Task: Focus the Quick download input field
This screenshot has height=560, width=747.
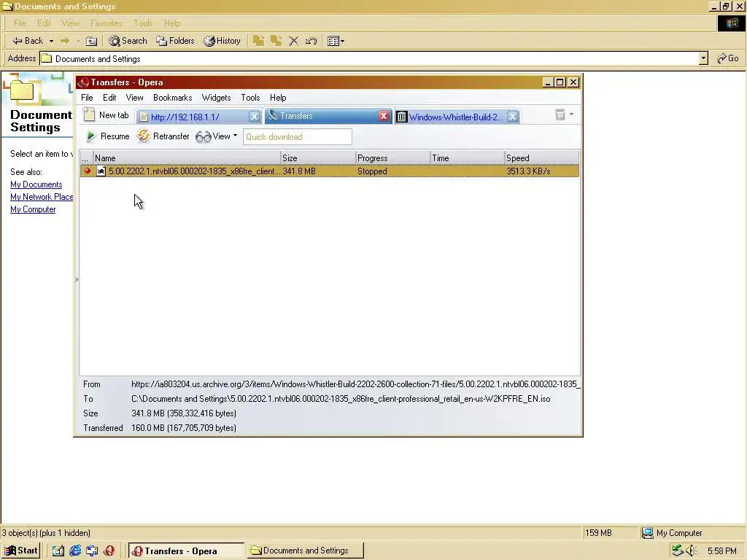Action: point(298,137)
